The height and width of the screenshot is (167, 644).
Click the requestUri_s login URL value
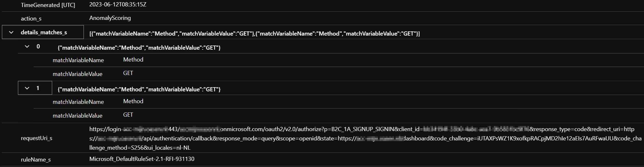[366, 138]
